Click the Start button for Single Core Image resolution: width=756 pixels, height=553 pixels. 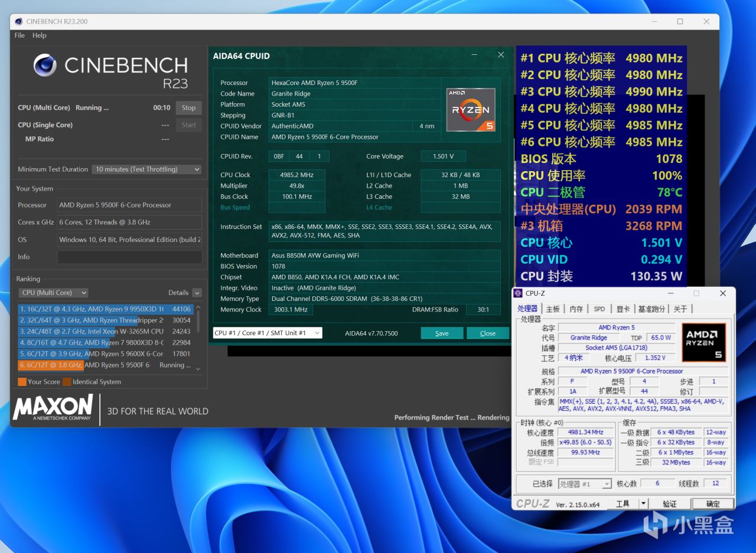click(188, 125)
